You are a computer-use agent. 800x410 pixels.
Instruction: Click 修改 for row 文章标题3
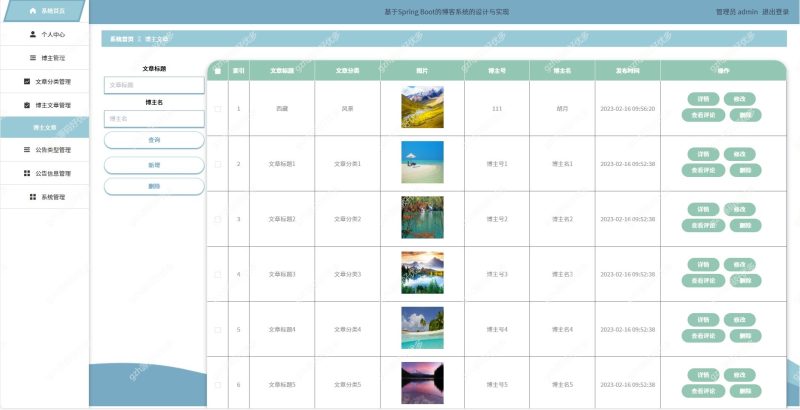point(739,265)
